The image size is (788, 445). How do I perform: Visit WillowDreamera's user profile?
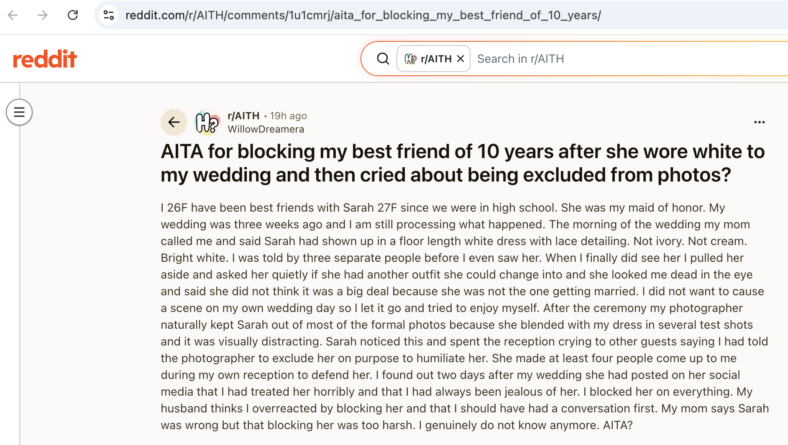(266, 129)
